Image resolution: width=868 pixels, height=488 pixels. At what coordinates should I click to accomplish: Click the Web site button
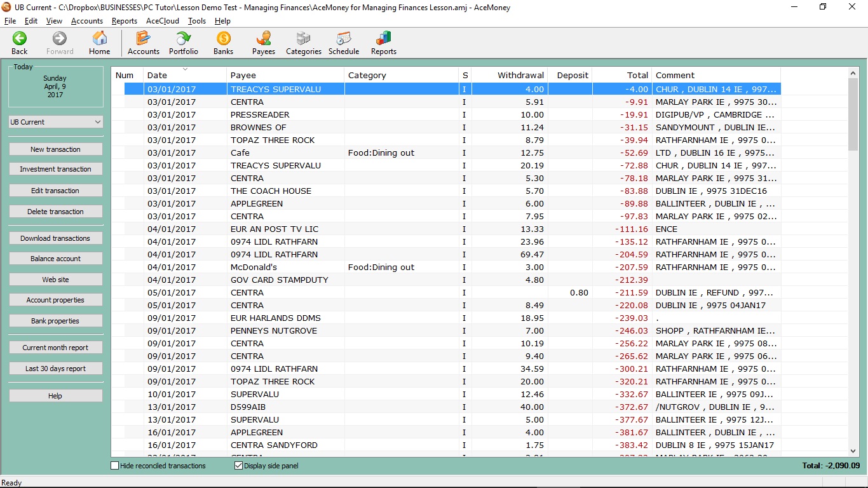pyautogui.click(x=56, y=280)
